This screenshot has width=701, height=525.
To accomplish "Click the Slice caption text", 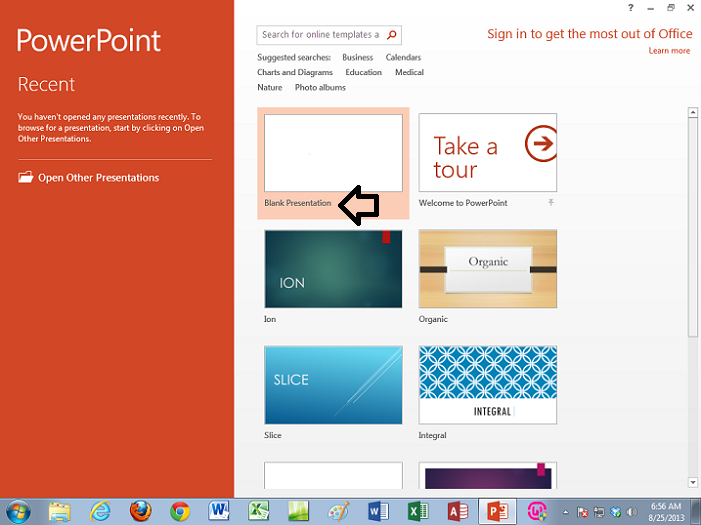I will coord(273,435).
